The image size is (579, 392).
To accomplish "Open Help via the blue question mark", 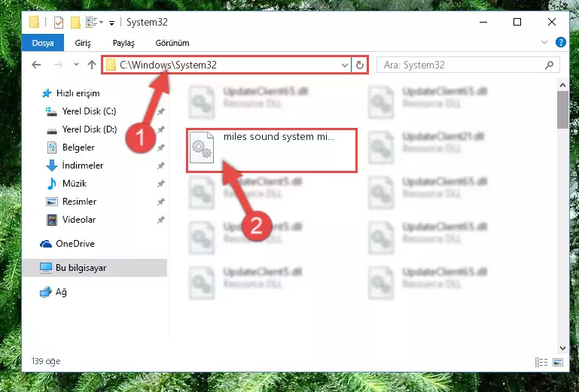I will (x=560, y=42).
